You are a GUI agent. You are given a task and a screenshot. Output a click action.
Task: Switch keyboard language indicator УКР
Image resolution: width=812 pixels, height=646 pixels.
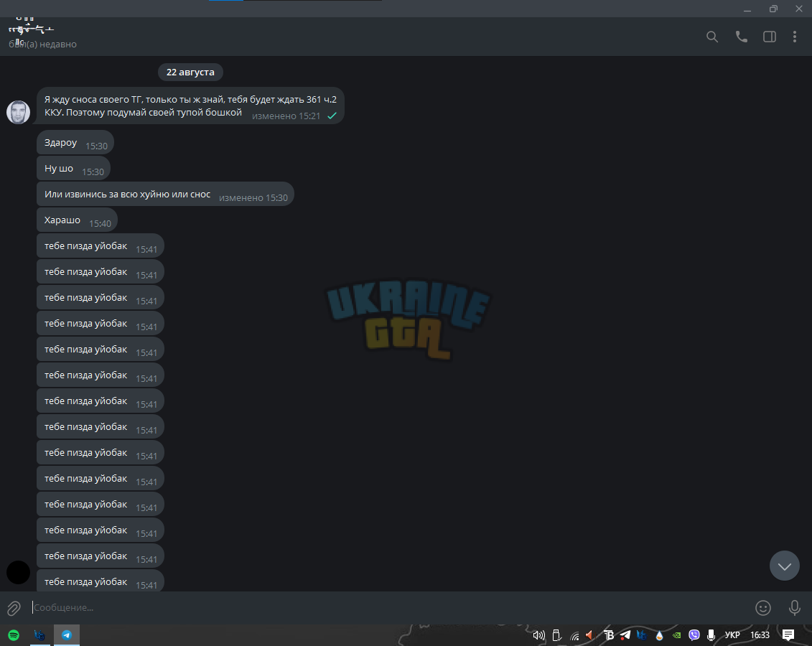[732, 635]
